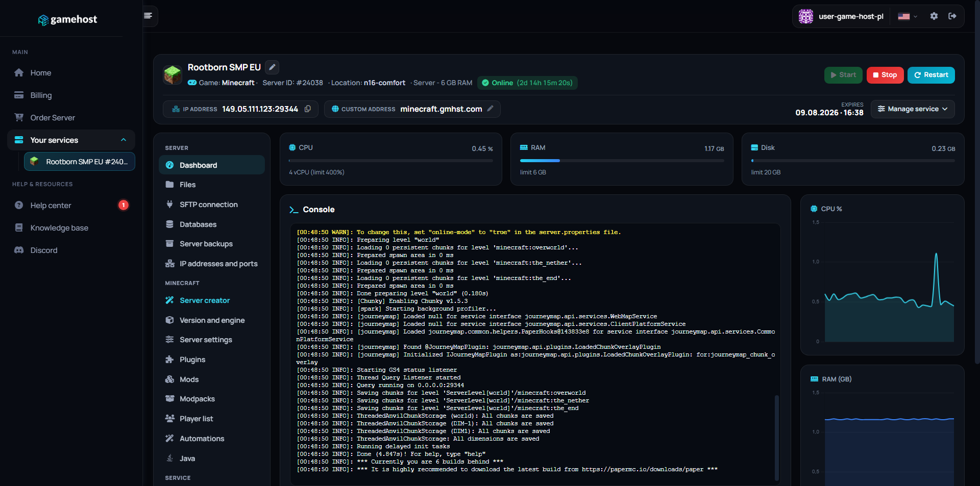The height and width of the screenshot is (486, 980).
Task: Click the Plugins puzzle piece icon
Action: 169,360
